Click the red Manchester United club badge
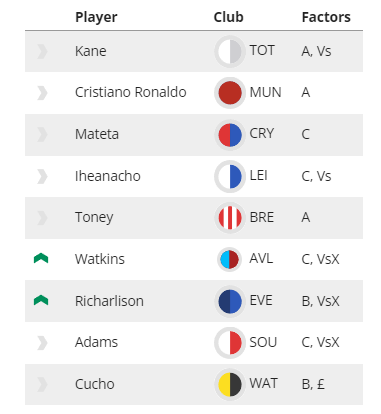 tap(230, 93)
